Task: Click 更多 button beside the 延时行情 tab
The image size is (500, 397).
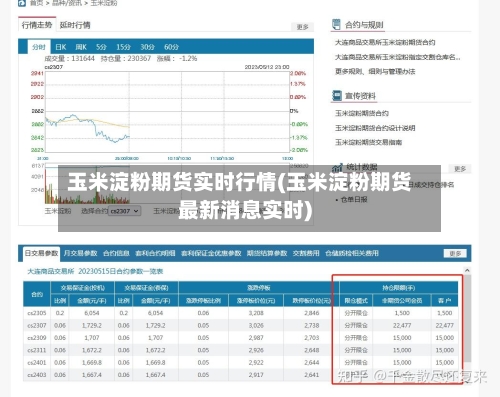Action: click(302, 27)
